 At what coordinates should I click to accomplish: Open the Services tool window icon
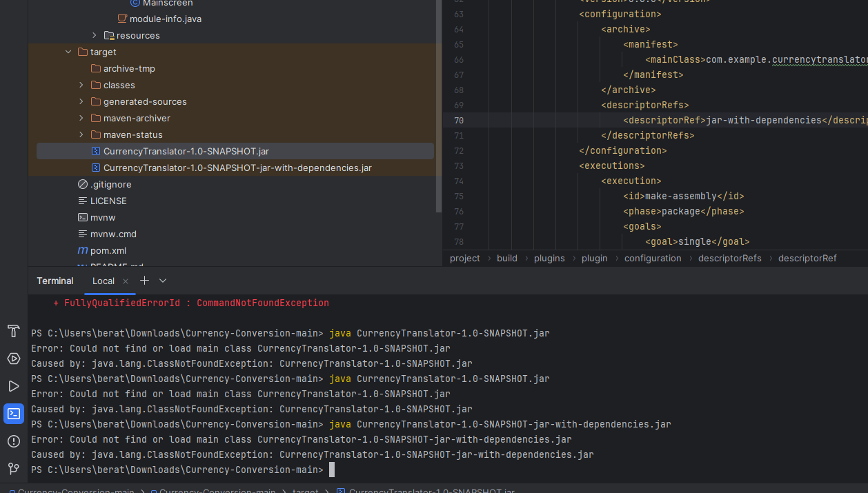(x=13, y=359)
